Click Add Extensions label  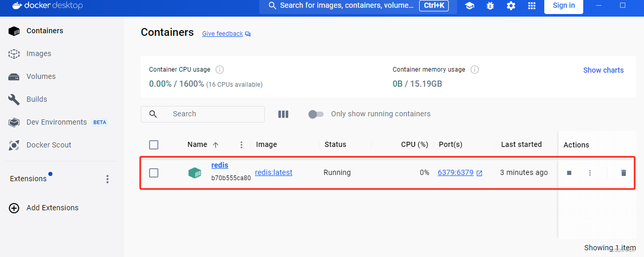click(x=52, y=208)
